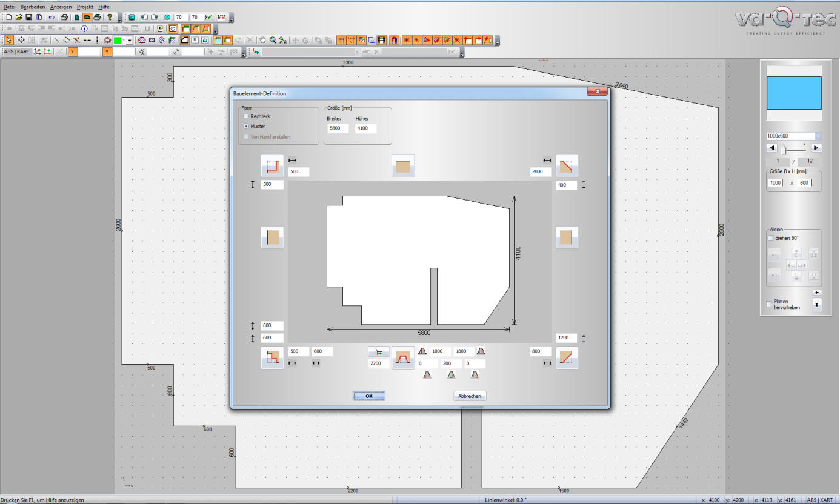Pick the solid line drawing tool
Viewport: 840px width, 504px height.
(56, 40)
